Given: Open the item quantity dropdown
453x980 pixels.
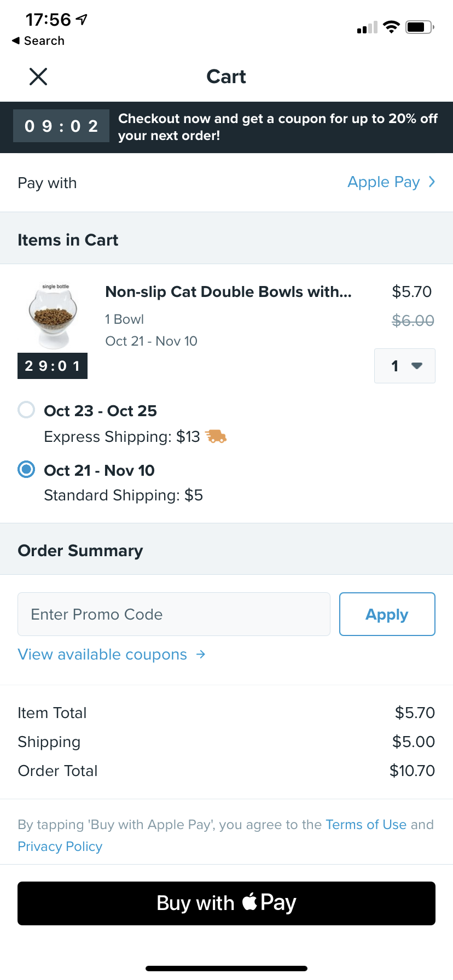Looking at the screenshot, I should click(405, 366).
